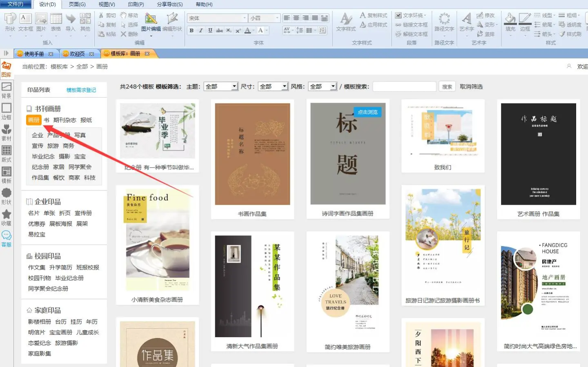Toggle bold text formatting
588x367 pixels.
coord(192,30)
